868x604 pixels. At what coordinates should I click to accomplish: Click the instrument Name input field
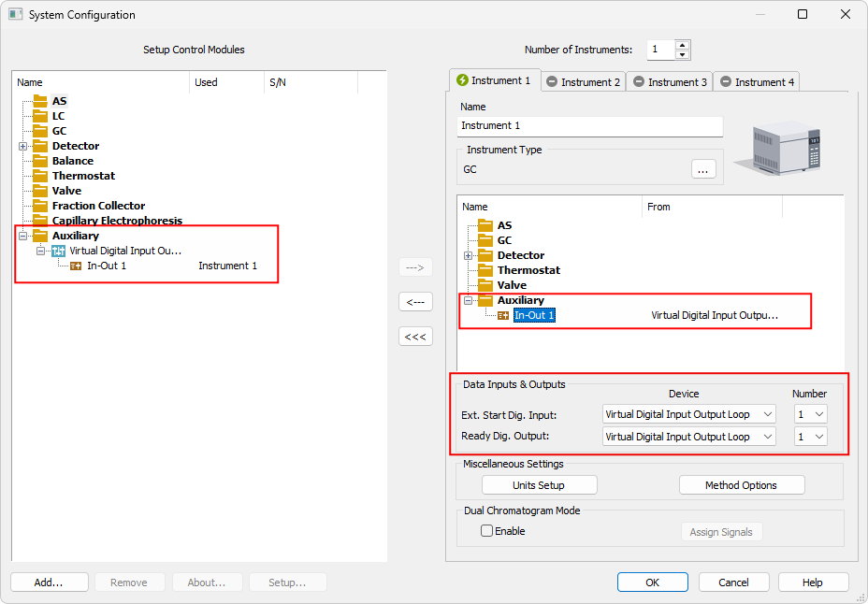[x=590, y=125]
